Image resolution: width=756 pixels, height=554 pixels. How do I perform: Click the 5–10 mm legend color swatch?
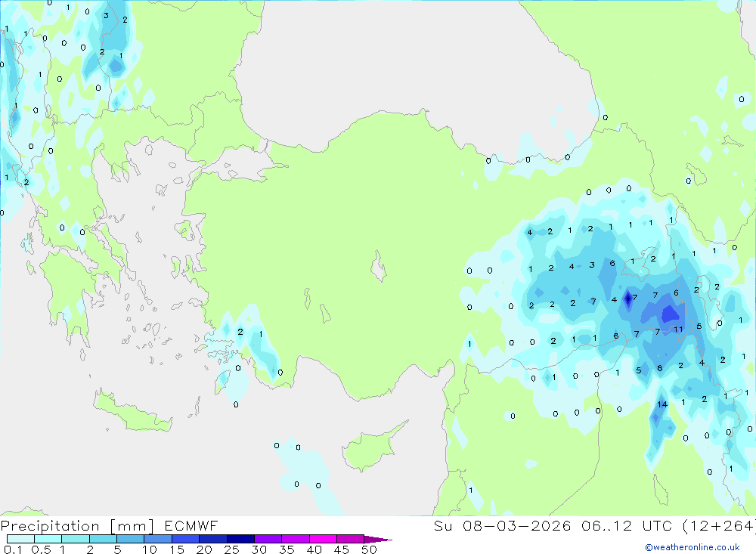pyautogui.click(x=131, y=539)
